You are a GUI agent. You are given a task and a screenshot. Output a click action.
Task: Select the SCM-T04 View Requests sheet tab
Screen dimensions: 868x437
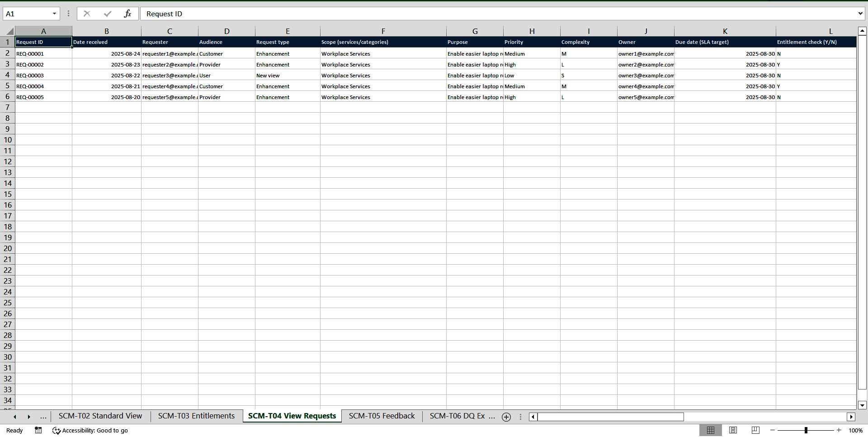tap(292, 416)
